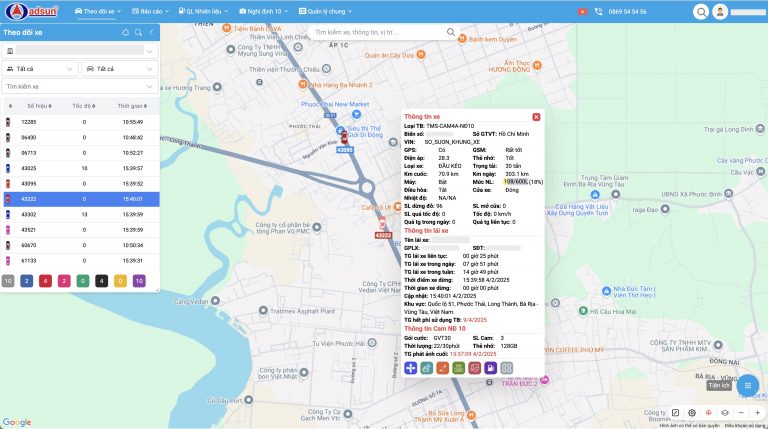Screen dimensions: 768x429
Task: Open the blue Tiện ích utilities button
Action: tap(745, 385)
